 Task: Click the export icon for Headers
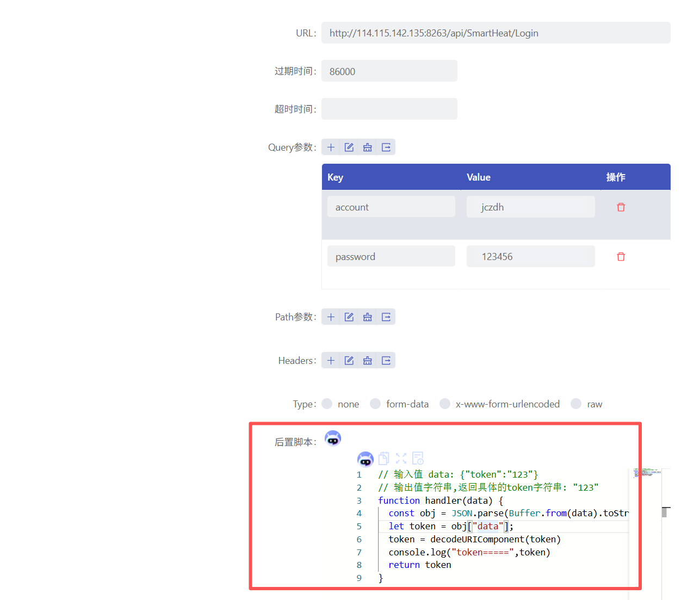pos(386,361)
